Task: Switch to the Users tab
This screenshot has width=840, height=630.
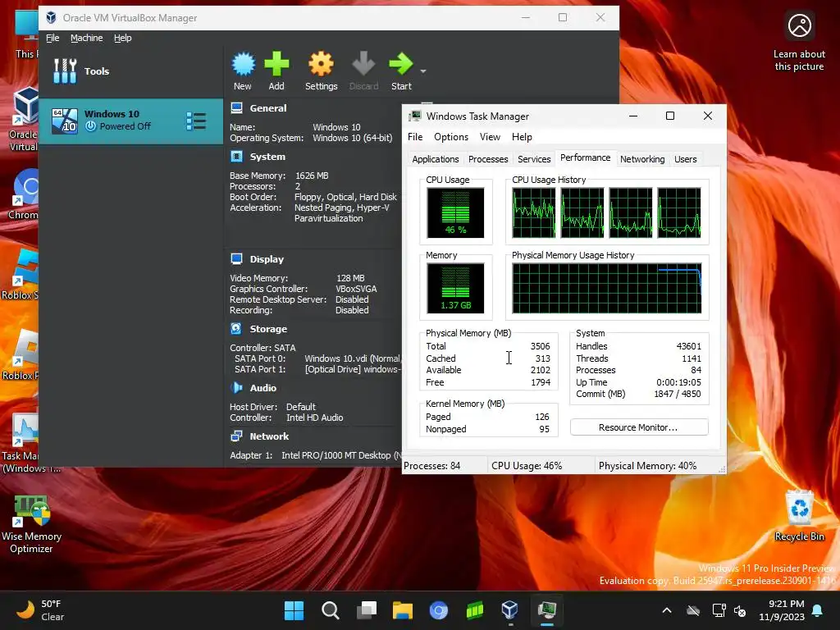Action: [x=685, y=159]
